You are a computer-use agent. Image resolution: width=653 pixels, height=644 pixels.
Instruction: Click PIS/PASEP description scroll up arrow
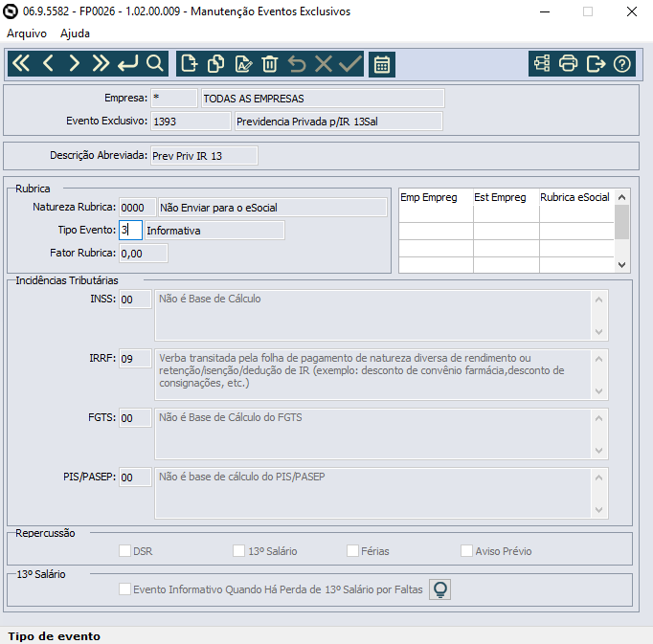pyautogui.click(x=598, y=477)
